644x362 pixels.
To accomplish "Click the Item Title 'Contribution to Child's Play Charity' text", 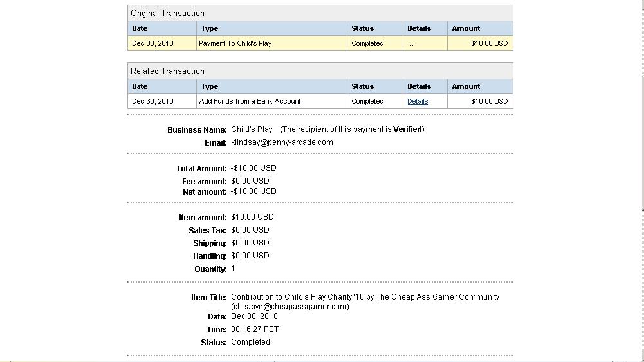I will tap(291, 296).
